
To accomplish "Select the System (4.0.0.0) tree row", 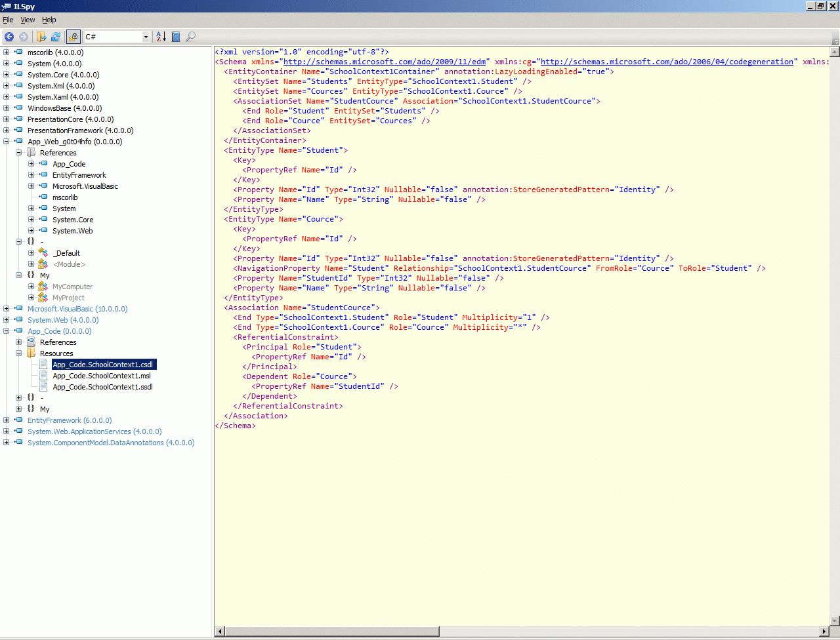I will click(54, 63).
